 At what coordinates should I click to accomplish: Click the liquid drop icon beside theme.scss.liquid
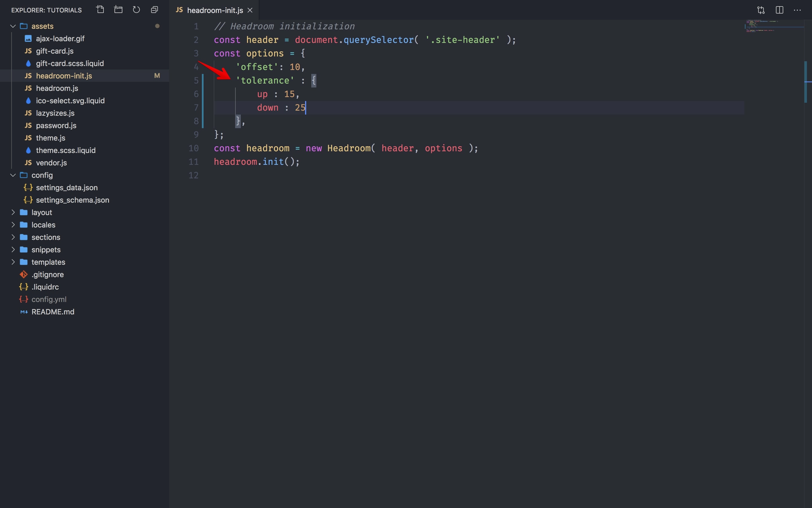tap(28, 150)
